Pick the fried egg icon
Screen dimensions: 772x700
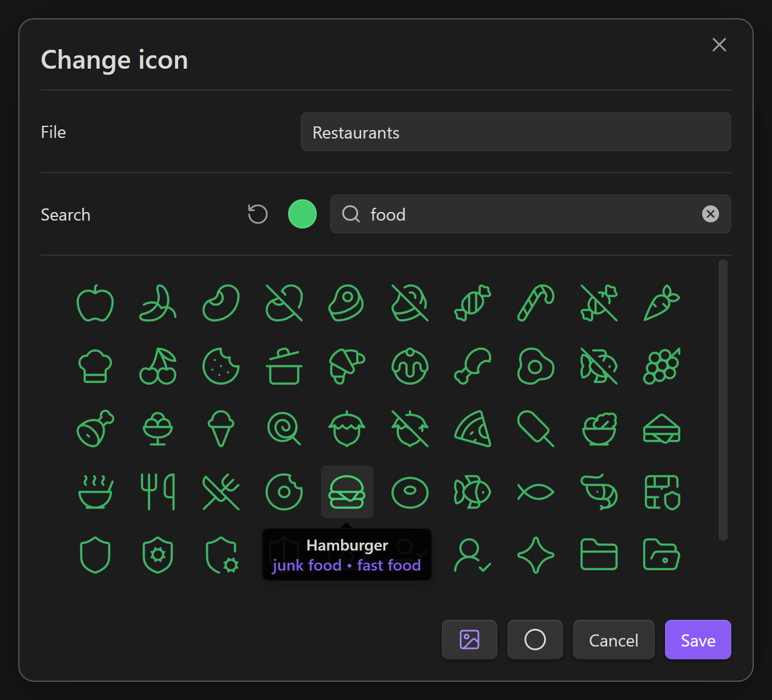[x=536, y=366]
